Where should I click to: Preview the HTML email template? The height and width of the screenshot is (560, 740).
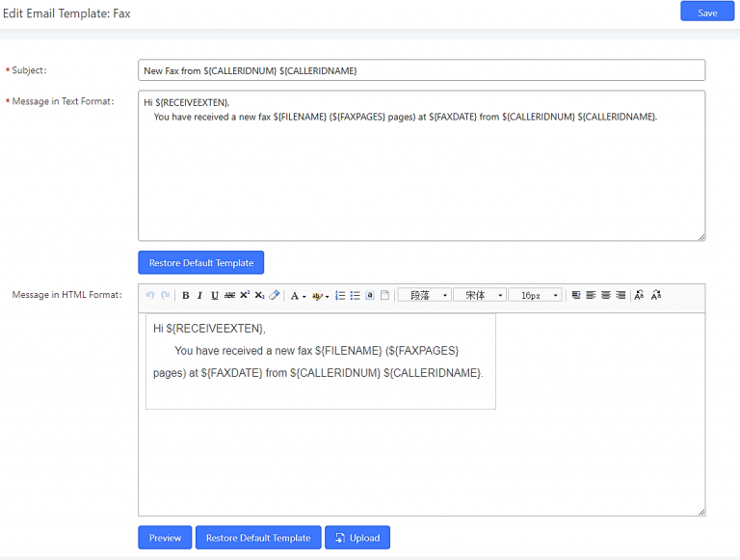165,537
